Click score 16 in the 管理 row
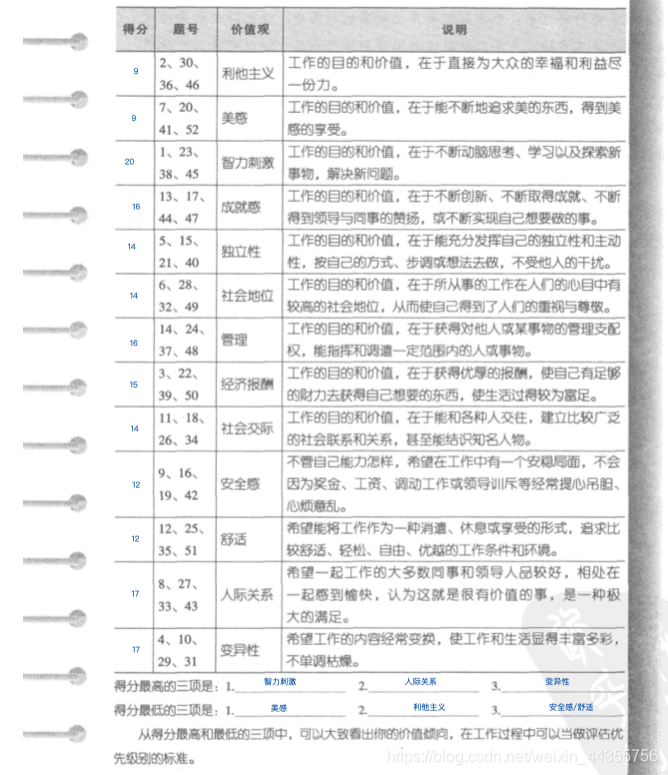This screenshot has height=775, width=668. (134, 343)
